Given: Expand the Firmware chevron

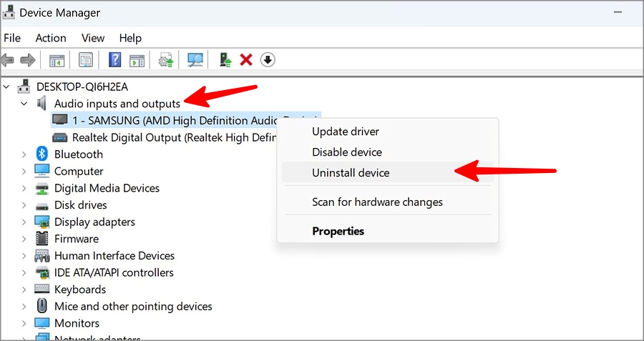Looking at the screenshot, I should click(24, 239).
